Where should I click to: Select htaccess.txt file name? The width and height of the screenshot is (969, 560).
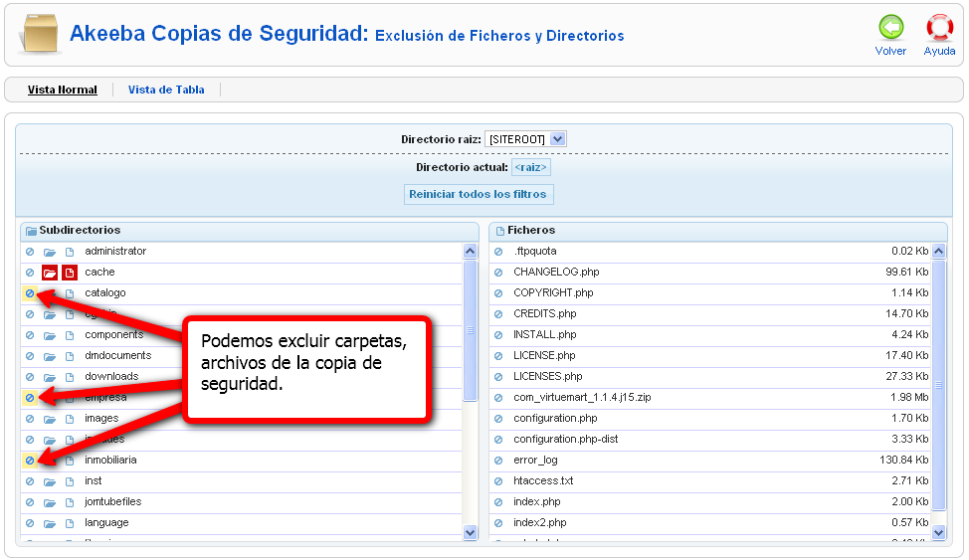click(x=543, y=480)
